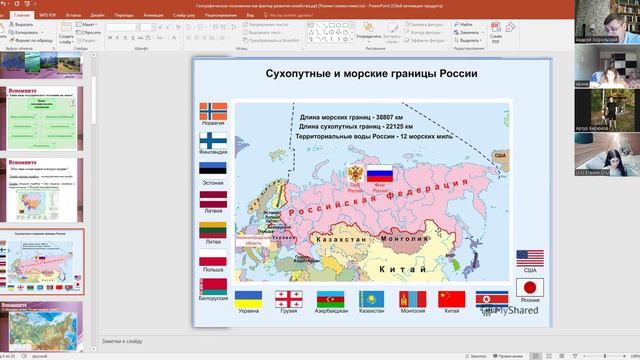Select the triangle shape in shapes gallery
Image resolution: width=640 pixels, height=360 pixels.
(x=311, y=32)
